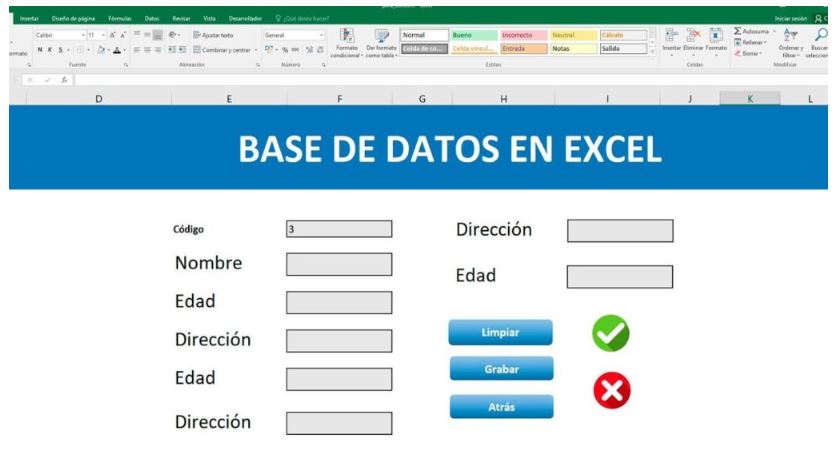Toggle center horizontal alignment
Image resolution: width=834 pixels, height=472 pixels.
pyautogui.click(x=147, y=49)
